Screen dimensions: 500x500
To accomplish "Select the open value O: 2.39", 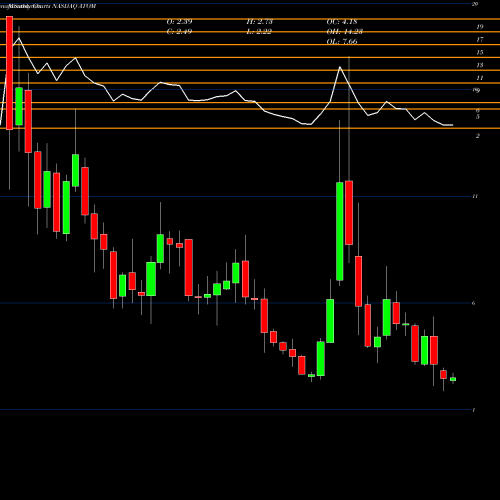I will [x=179, y=22].
